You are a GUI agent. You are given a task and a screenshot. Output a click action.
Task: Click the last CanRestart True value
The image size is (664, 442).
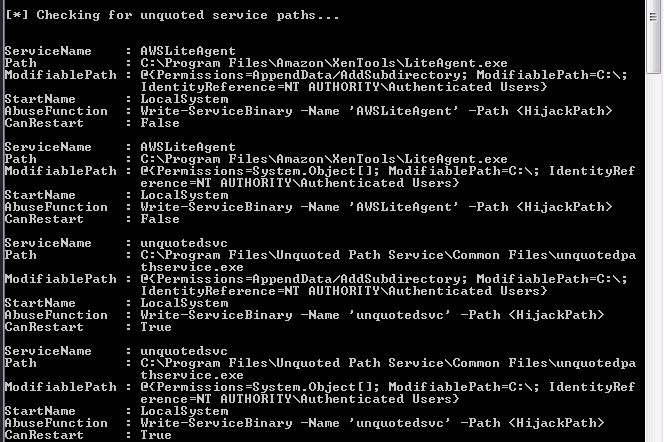click(156, 435)
